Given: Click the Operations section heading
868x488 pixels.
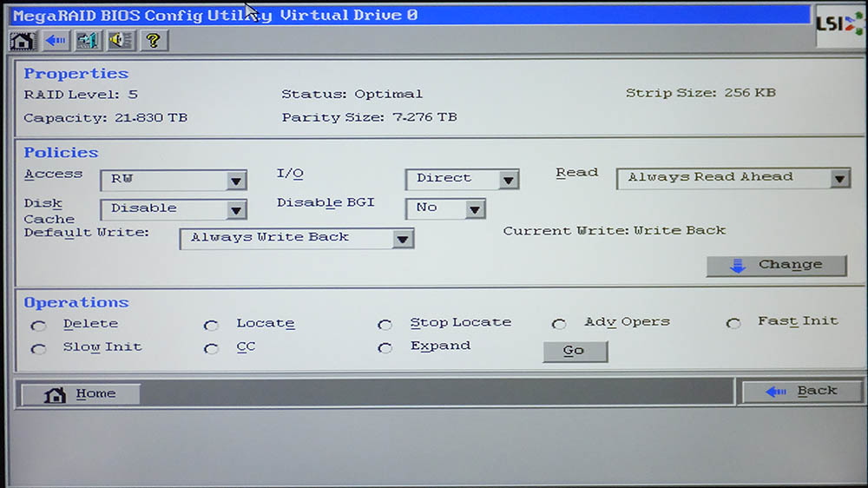Looking at the screenshot, I should point(76,302).
